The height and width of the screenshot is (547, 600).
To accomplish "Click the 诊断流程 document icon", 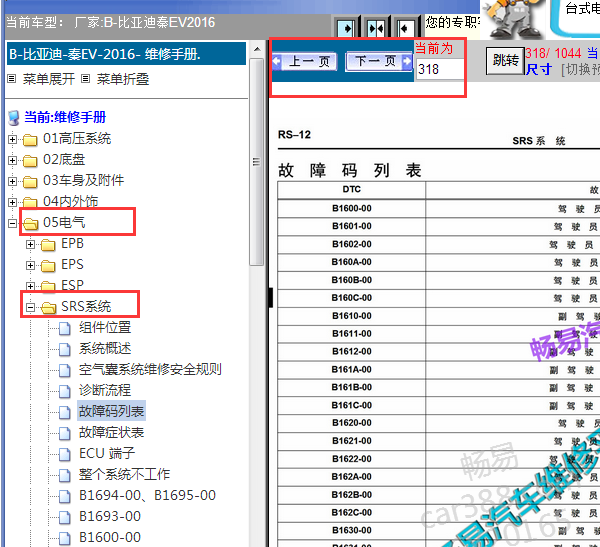I will (x=65, y=391).
